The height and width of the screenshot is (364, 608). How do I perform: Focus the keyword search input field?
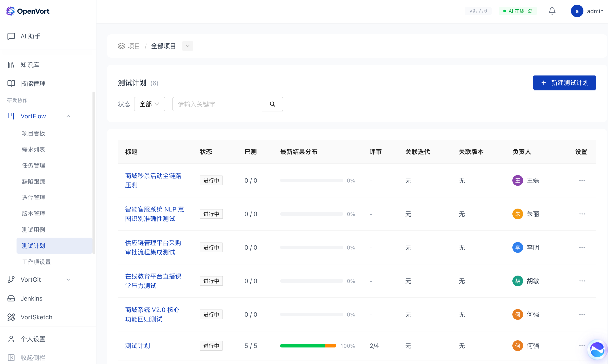tap(217, 104)
